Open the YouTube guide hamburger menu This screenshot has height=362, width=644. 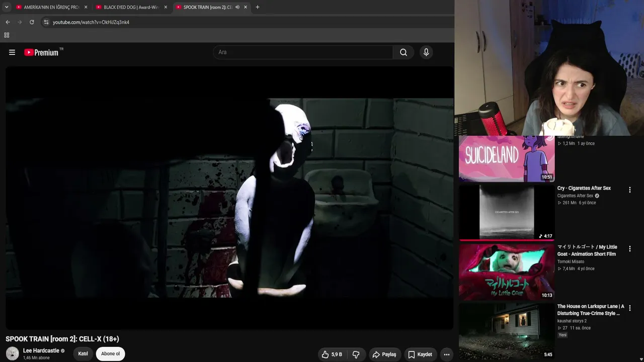click(x=12, y=52)
